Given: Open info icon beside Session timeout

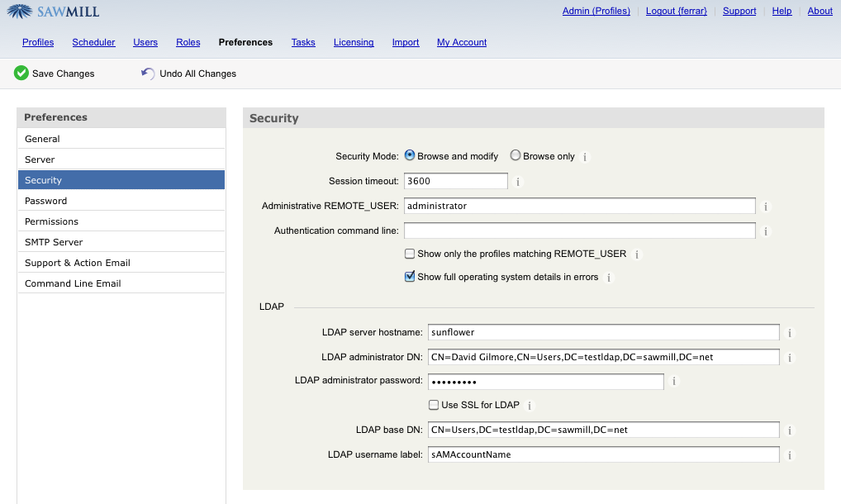Looking at the screenshot, I should coord(519,182).
